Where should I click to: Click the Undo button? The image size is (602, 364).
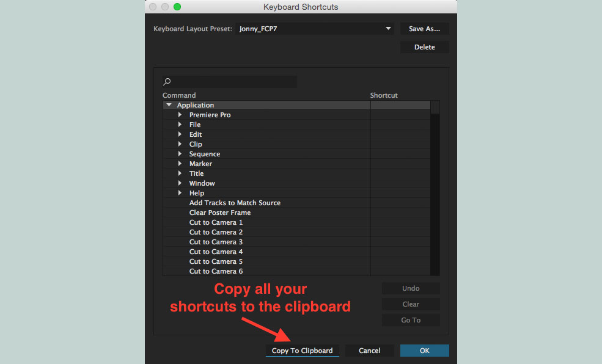coord(410,288)
